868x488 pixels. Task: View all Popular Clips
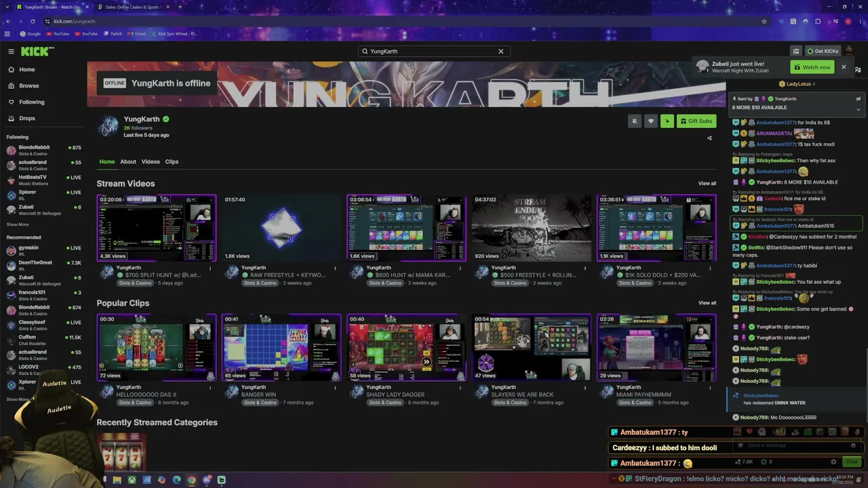pyautogui.click(x=707, y=303)
